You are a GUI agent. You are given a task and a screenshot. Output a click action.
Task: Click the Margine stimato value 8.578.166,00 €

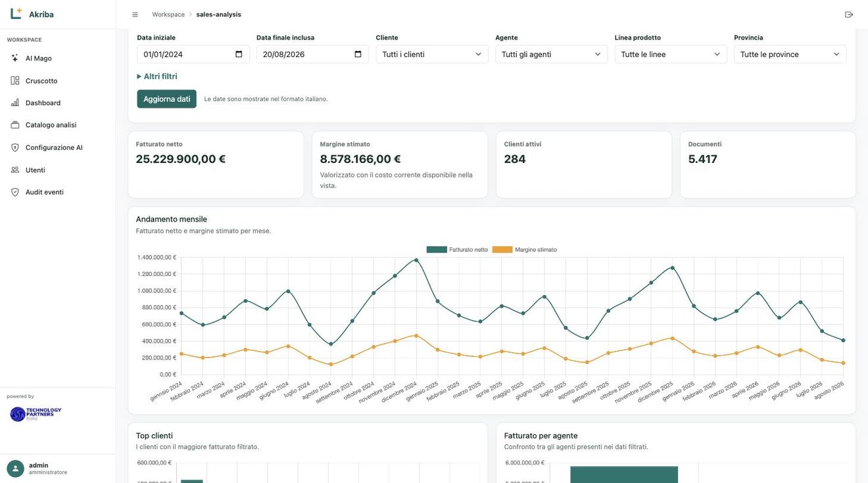click(x=360, y=159)
